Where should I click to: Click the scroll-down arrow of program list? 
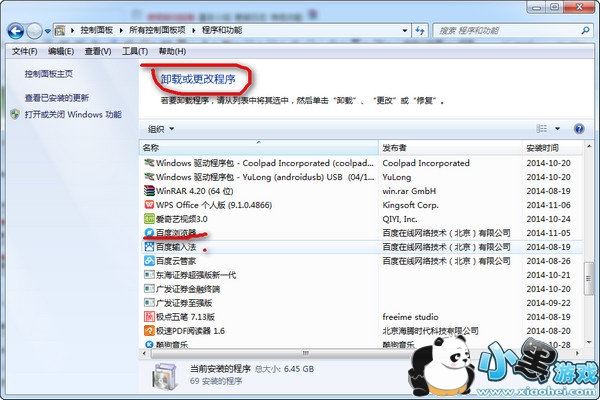[589, 342]
